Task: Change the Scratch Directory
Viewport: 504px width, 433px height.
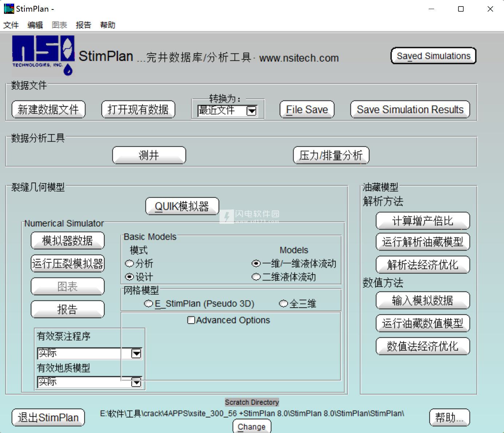Action: coord(252,426)
